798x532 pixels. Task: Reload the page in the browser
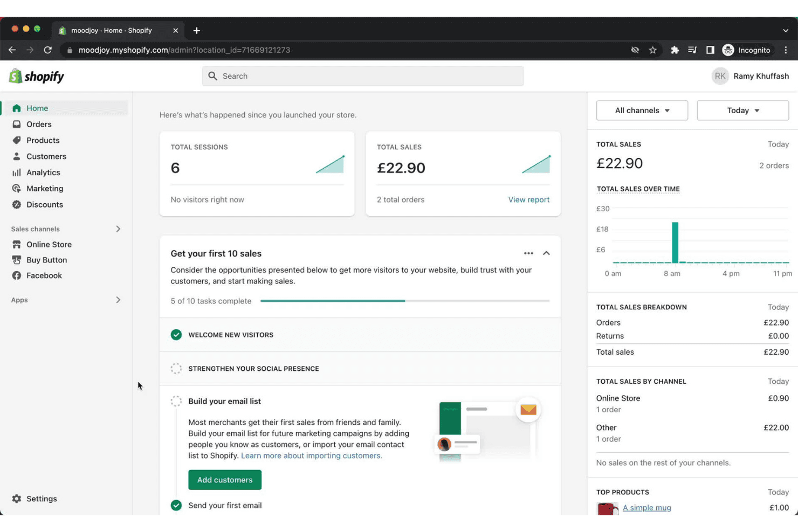click(x=48, y=50)
